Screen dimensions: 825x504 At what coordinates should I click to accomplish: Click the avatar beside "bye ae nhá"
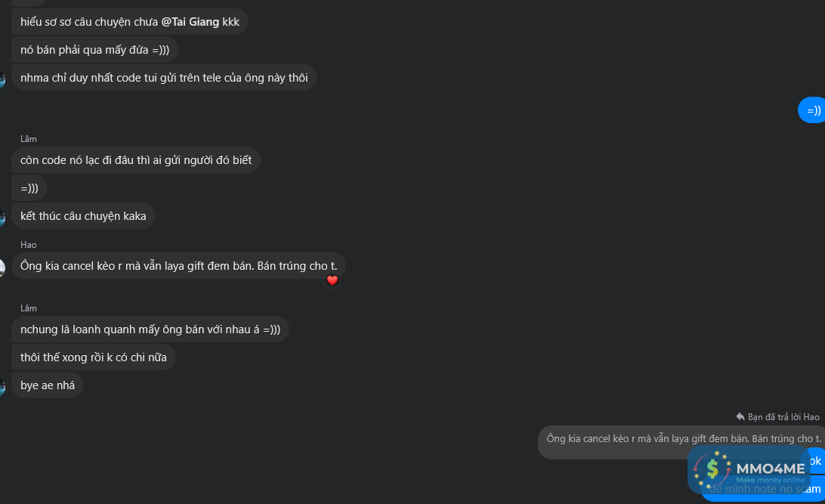tap(2, 386)
